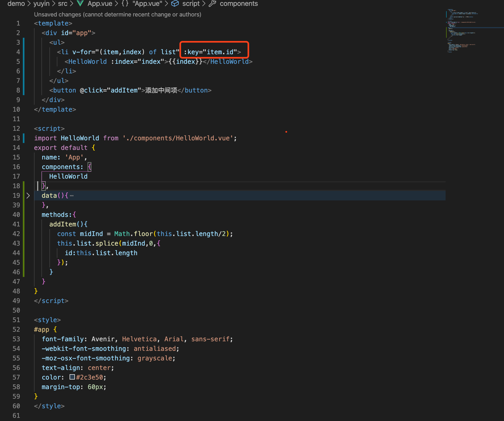Open the color picker swatch for #2c3e50
Screen dimensions: 504x421
72,377
